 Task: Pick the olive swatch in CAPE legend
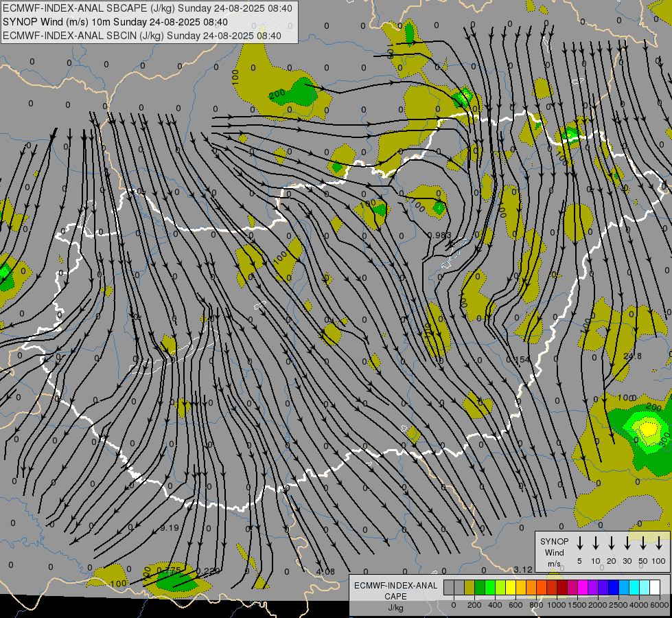[x=470, y=588]
